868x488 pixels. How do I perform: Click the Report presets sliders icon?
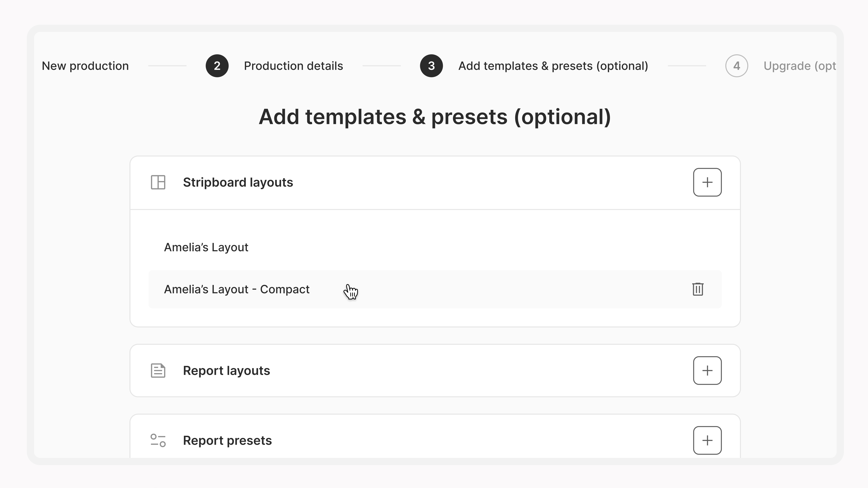coord(158,440)
